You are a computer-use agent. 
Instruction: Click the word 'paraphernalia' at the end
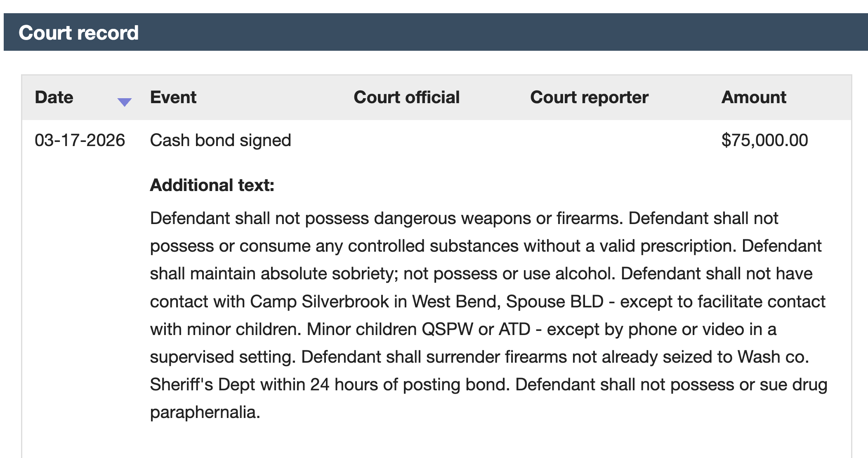point(205,412)
